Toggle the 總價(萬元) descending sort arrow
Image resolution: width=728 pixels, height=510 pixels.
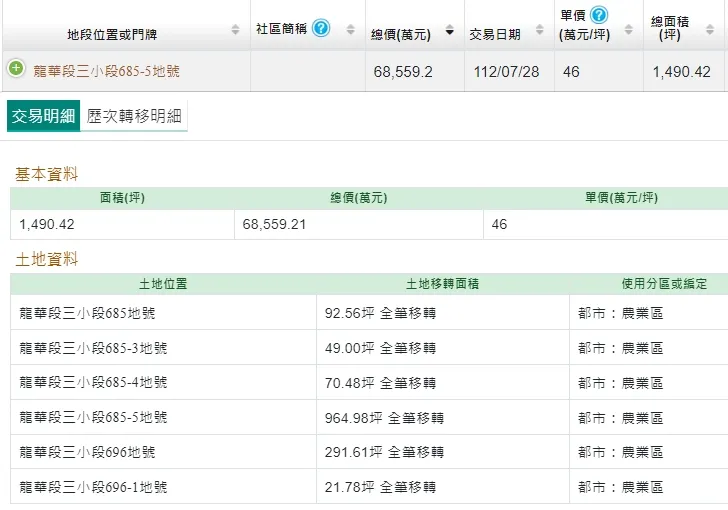(x=450, y=32)
